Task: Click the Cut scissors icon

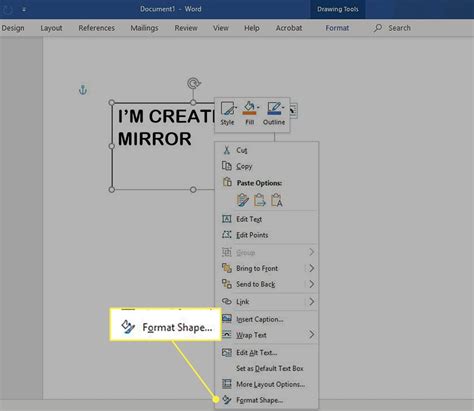Action: tap(227, 150)
